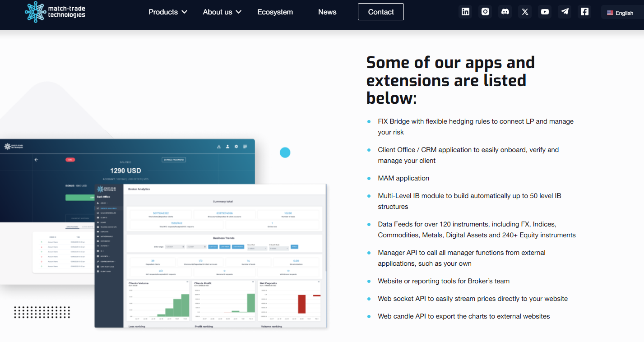Image resolution: width=644 pixels, height=342 pixels.
Task: Click the Match-Trade Technologies logo
Action: (55, 12)
